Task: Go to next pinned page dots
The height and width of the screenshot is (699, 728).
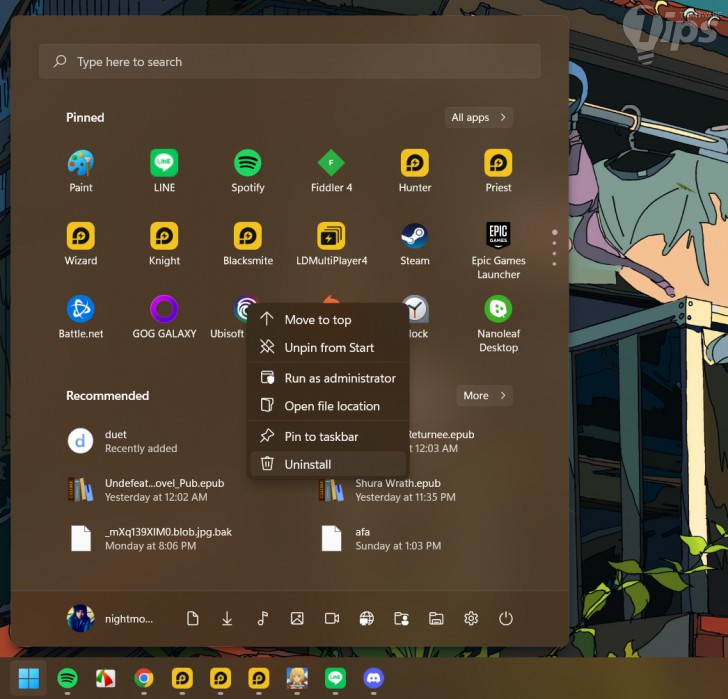Action: point(554,248)
